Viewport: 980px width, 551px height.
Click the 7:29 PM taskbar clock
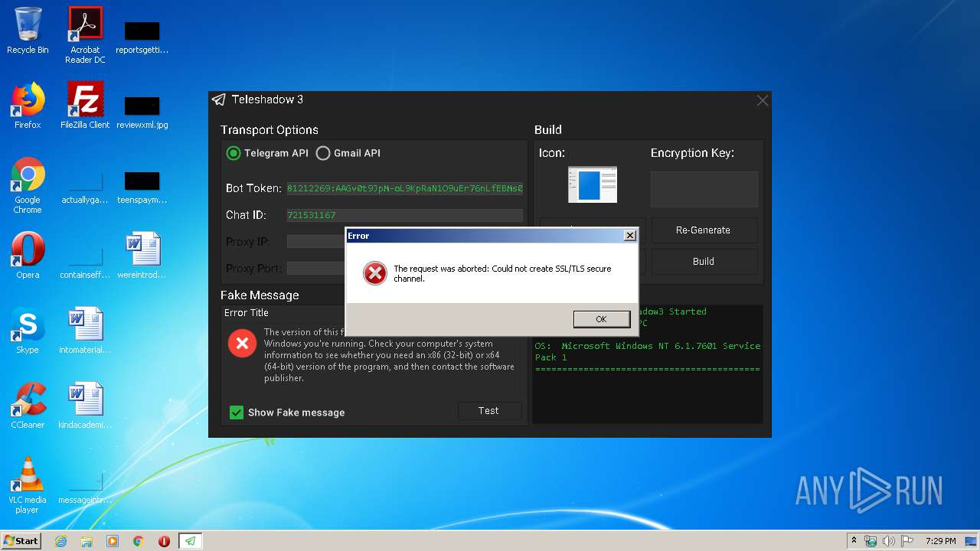[x=940, y=541]
